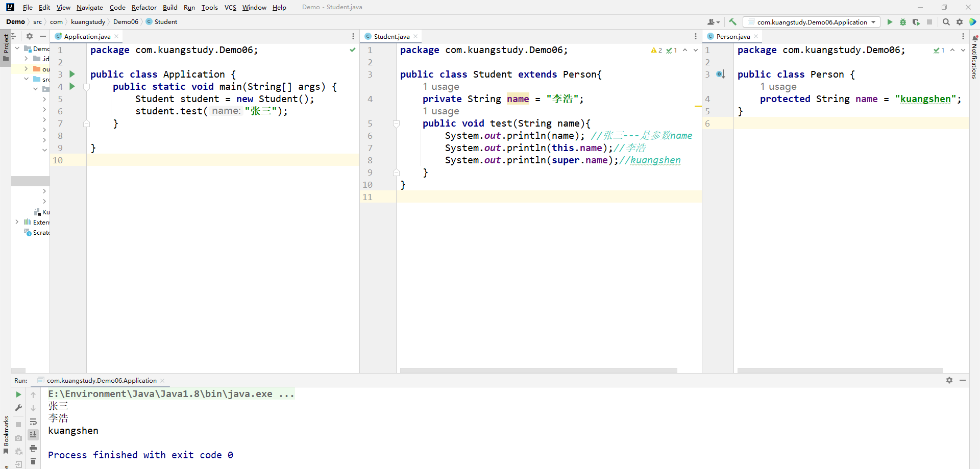Screen dimensions: 980x469
Task: Click run gutter arrow beside main method
Action: pyautogui.click(x=72, y=86)
